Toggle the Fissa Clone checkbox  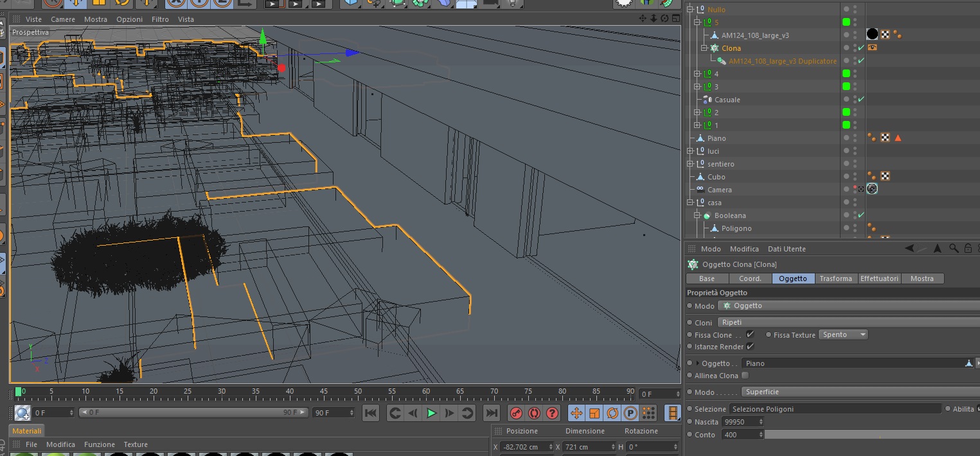click(750, 334)
